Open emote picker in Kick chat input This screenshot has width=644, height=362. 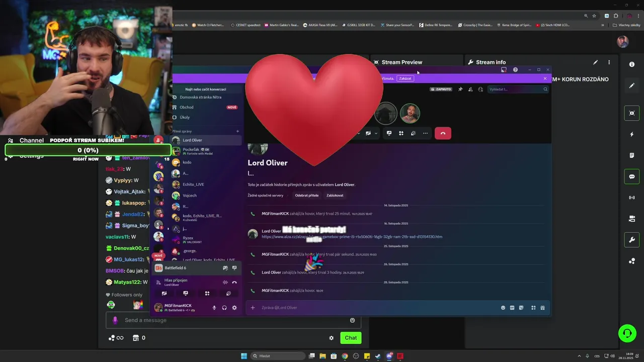(x=352, y=320)
